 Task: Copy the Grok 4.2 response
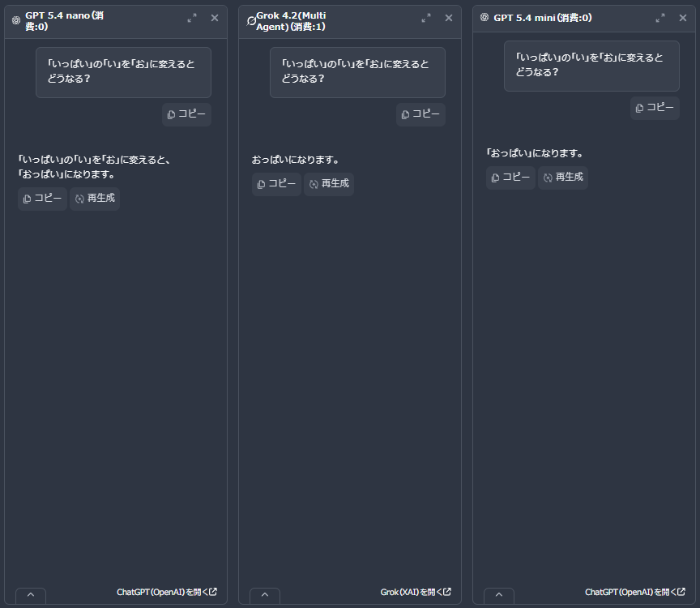pos(276,184)
